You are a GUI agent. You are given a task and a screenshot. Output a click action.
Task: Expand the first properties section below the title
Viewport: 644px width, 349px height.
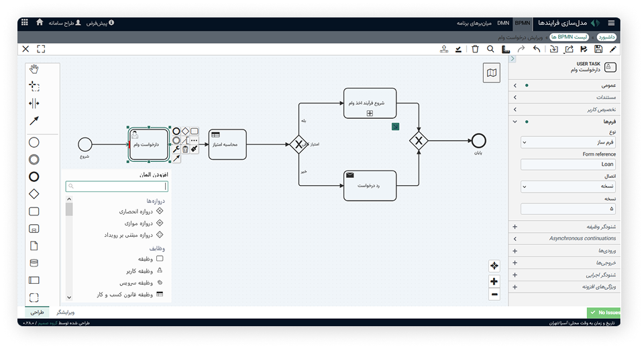click(x=565, y=85)
